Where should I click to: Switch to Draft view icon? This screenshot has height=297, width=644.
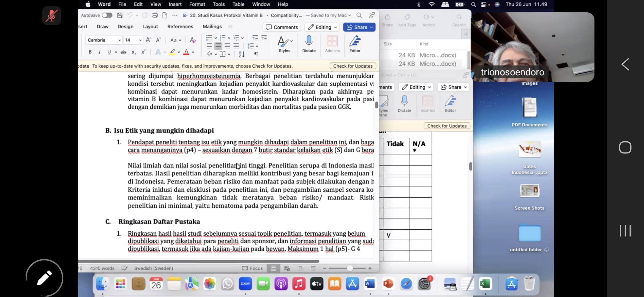(x=313, y=268)
